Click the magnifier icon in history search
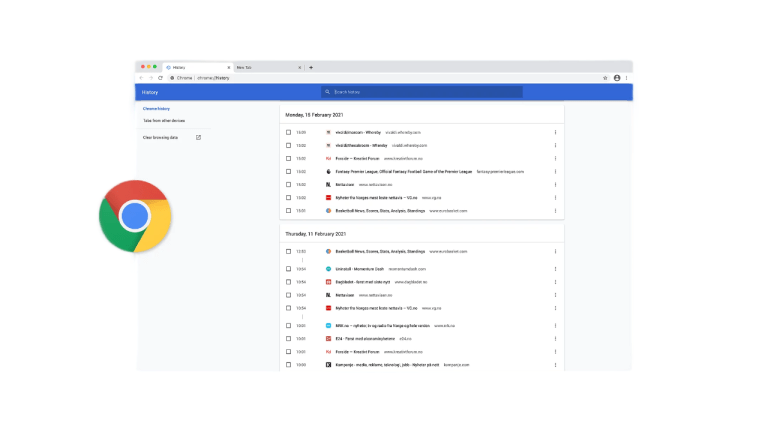This screenshot has width=768, height=432. (328, 92)
